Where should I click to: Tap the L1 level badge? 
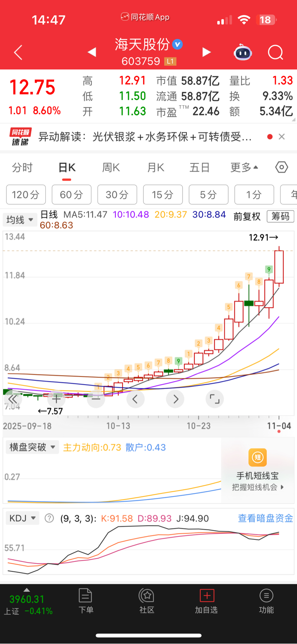pos(170,61)
